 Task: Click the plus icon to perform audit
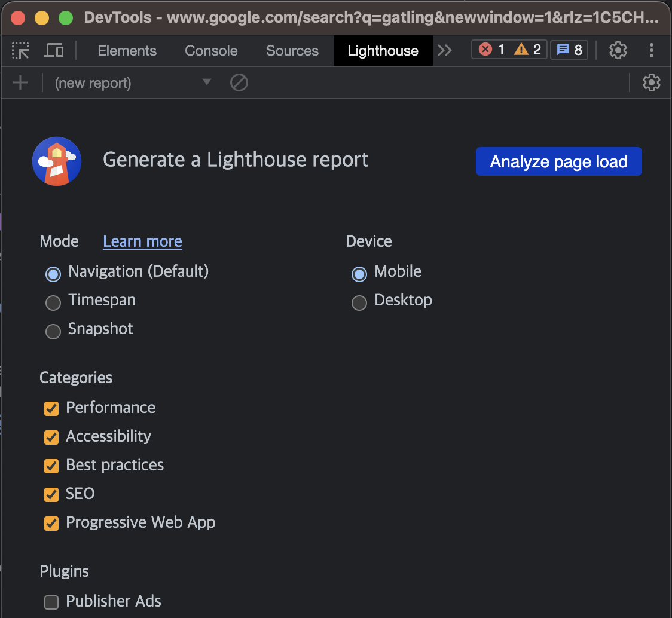pos(20,82)
